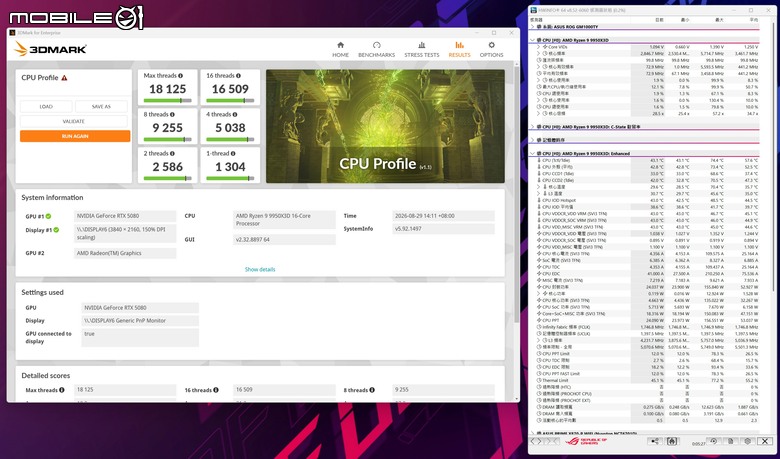Click the 1-thread score progress bar

click(230, 178)
